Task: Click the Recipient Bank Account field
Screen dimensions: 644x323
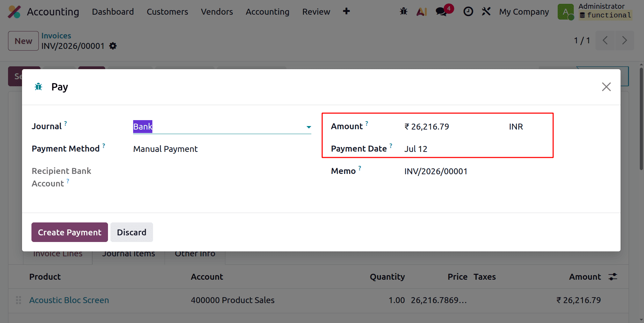Action: tap(222, 171)
